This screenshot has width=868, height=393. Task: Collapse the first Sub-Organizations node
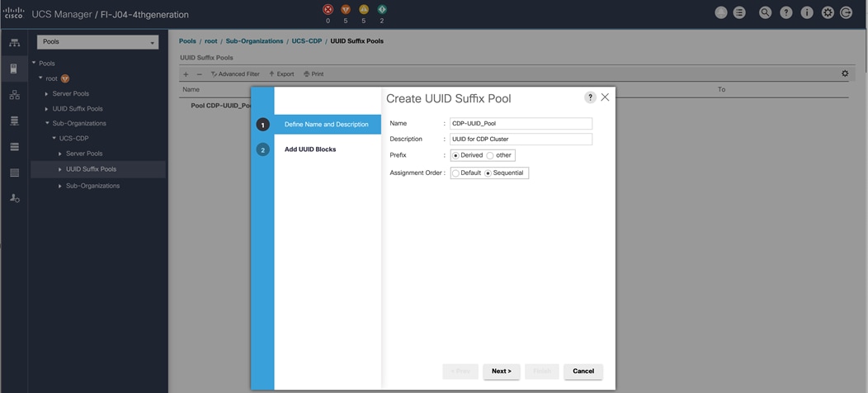48,123
